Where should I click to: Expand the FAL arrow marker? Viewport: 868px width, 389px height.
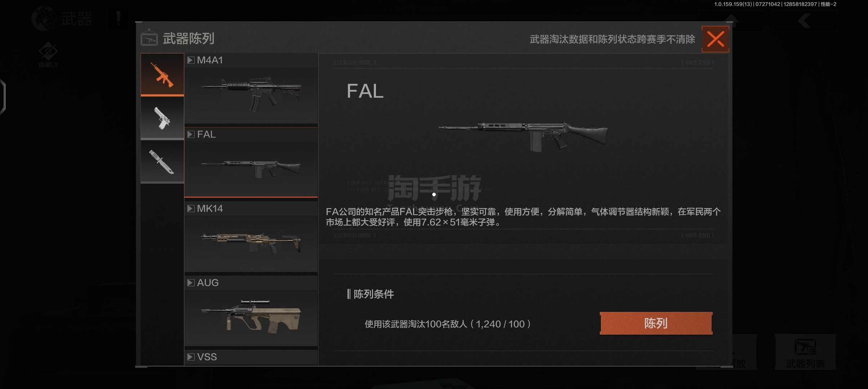[x=191, y=134]
